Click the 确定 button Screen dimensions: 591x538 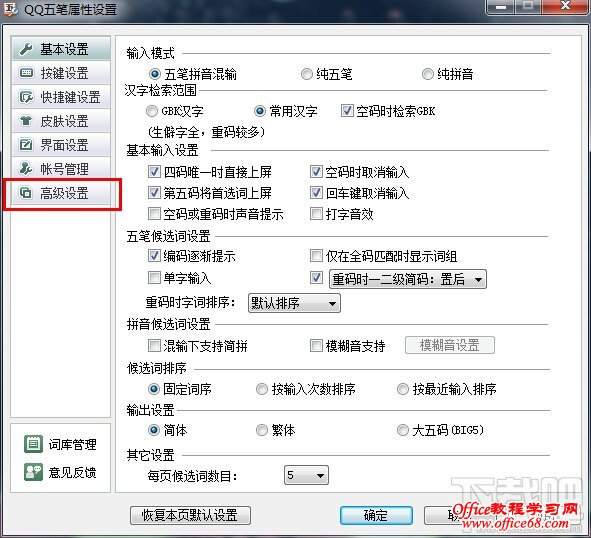click(x=376, y=515)
